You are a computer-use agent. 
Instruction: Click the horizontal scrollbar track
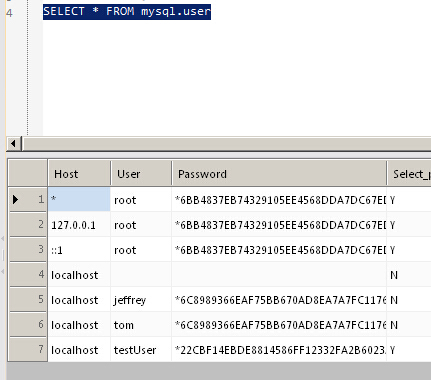(x=227, y=144)
